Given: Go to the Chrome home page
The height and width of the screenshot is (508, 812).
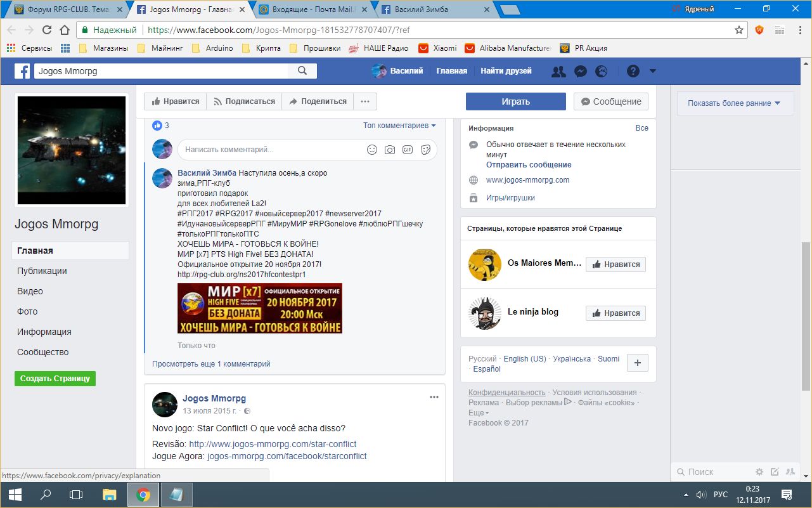Looking at the screenshot, I should pos(64,30).
